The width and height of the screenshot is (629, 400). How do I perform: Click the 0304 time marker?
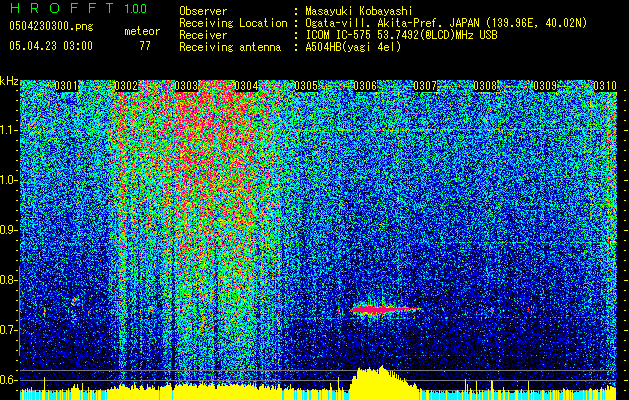tap(246, 86)
